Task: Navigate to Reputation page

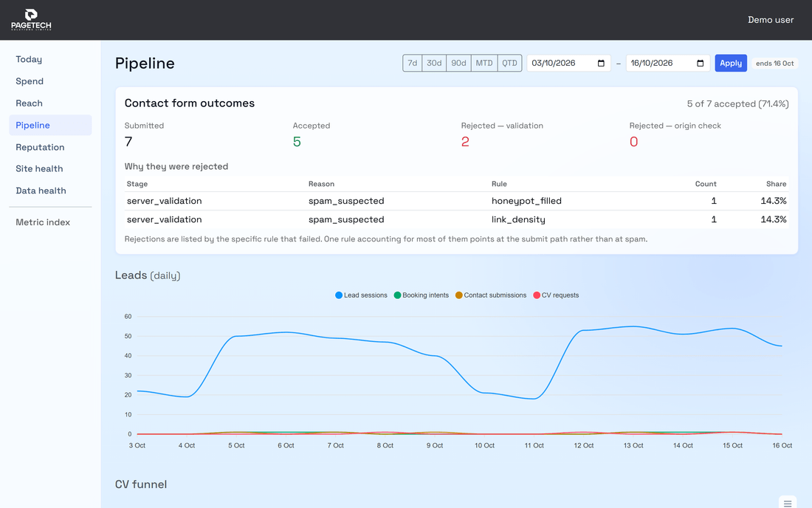Action: (x=50, y=147)
